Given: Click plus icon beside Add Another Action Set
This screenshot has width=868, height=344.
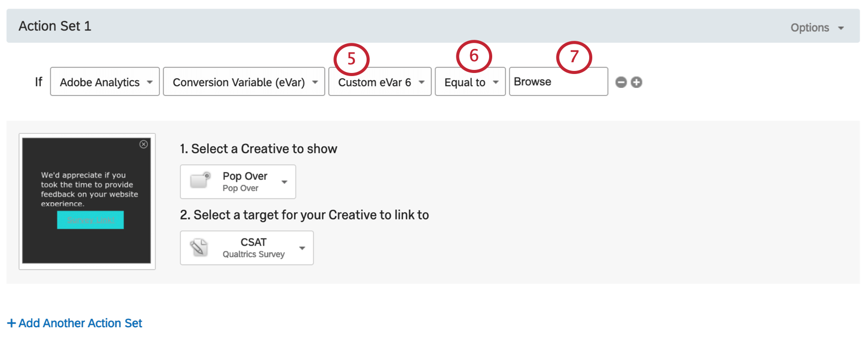Looking at the screenshot, I should coord(11,323).
